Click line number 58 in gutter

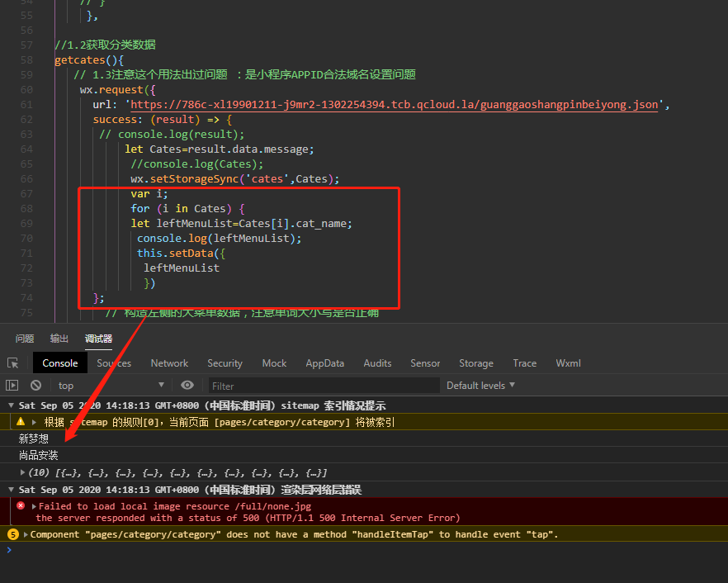coord(26,60)
